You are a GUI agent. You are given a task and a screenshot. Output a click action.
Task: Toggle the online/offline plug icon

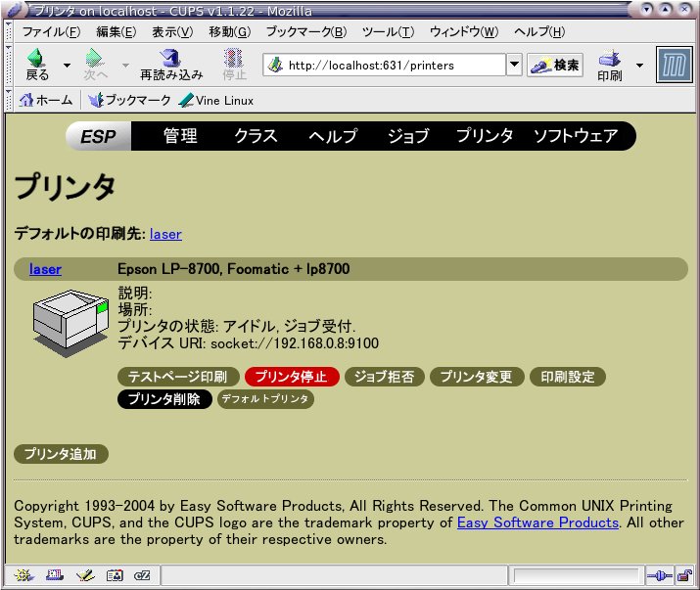click(660, 576)
